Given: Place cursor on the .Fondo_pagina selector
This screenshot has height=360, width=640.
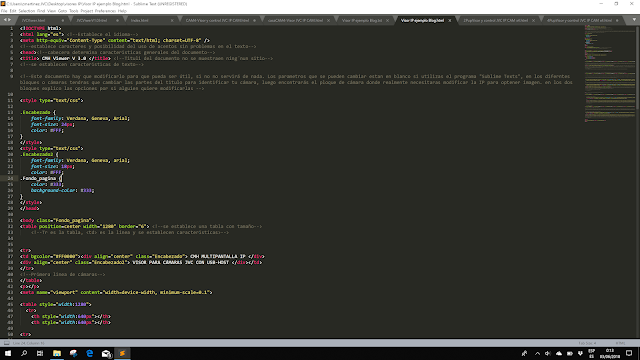Looking at the screenshot, I should (38, 178).
